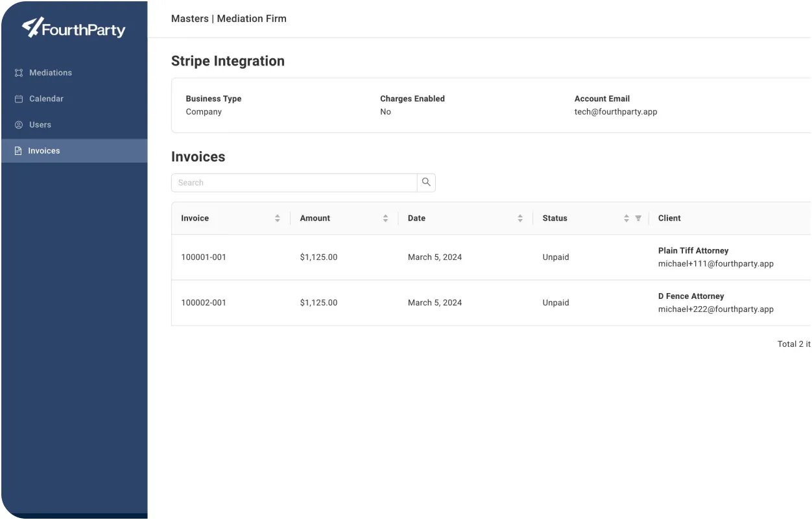Select the Invoices icon in the sidebar

pyautogui.click(x=18, y=150)
